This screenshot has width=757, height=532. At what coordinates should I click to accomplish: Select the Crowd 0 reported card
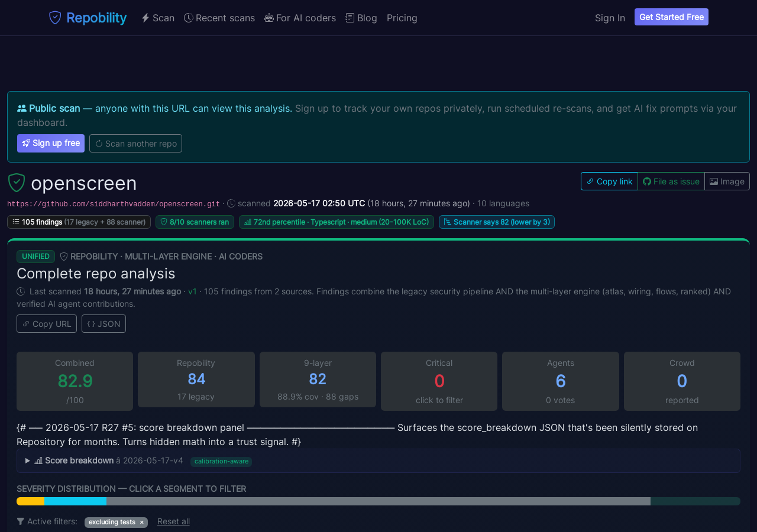coord(682,381)
